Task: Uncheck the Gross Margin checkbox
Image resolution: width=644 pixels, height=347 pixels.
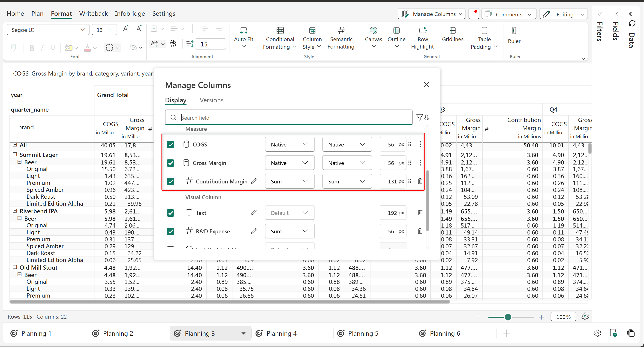Action: [x=171, y=163]
